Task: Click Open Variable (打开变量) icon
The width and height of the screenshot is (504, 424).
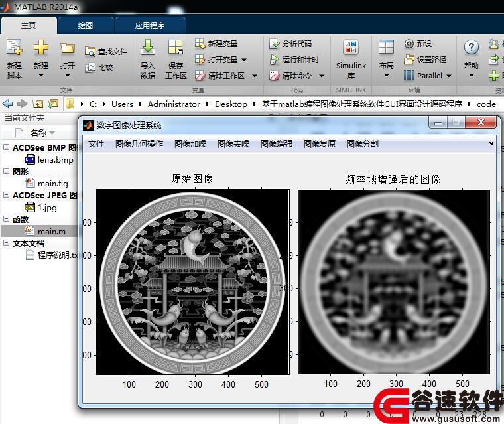Action: (200, 60)
